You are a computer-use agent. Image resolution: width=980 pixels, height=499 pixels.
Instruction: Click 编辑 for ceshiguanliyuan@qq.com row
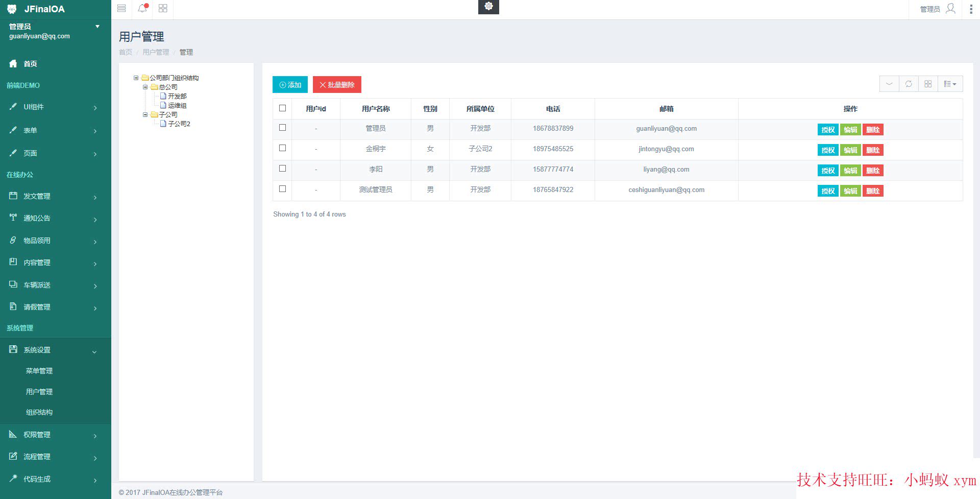pyautogui.click(x=850, y=191)
